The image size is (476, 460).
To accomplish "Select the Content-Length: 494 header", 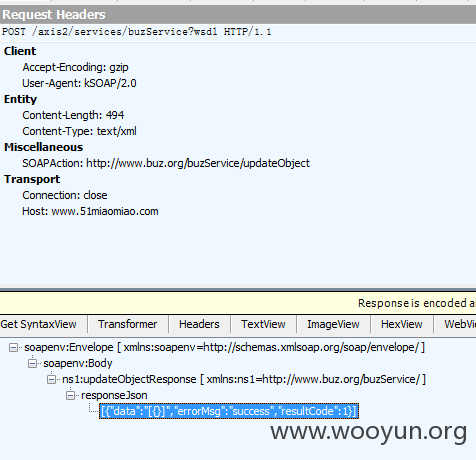I will pos(73,115).
